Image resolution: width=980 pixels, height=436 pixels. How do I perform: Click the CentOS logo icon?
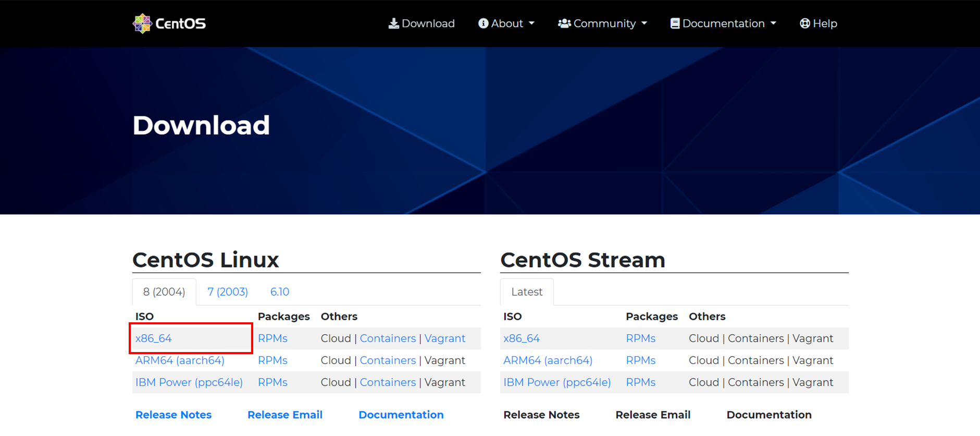[142, 23]
